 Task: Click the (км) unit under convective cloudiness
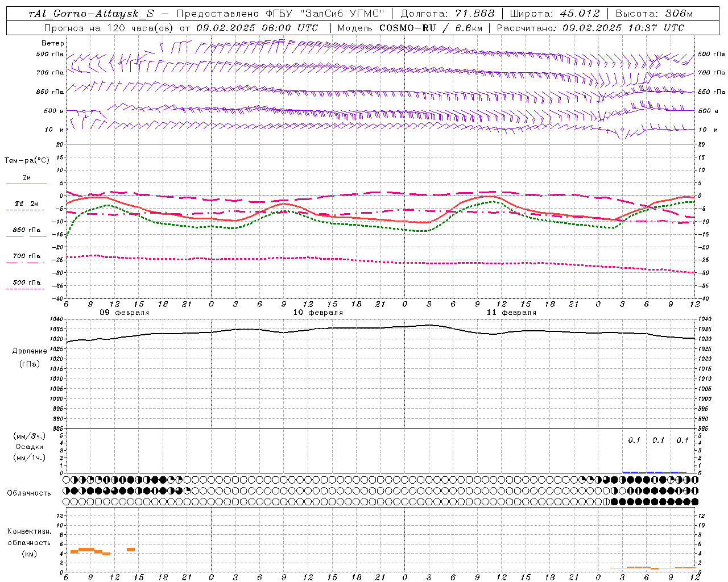(29, 554)
